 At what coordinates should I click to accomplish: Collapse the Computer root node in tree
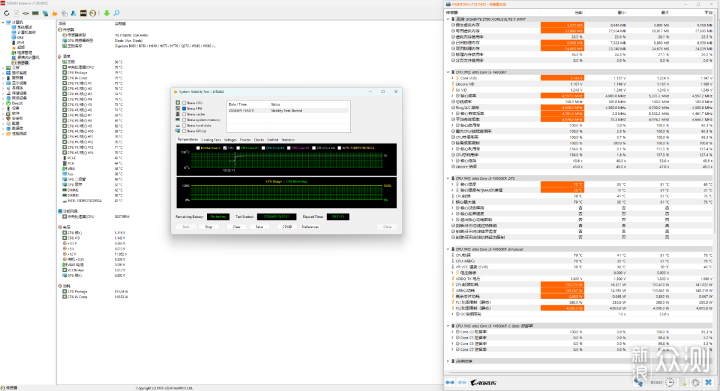click(x=3, y=22)
